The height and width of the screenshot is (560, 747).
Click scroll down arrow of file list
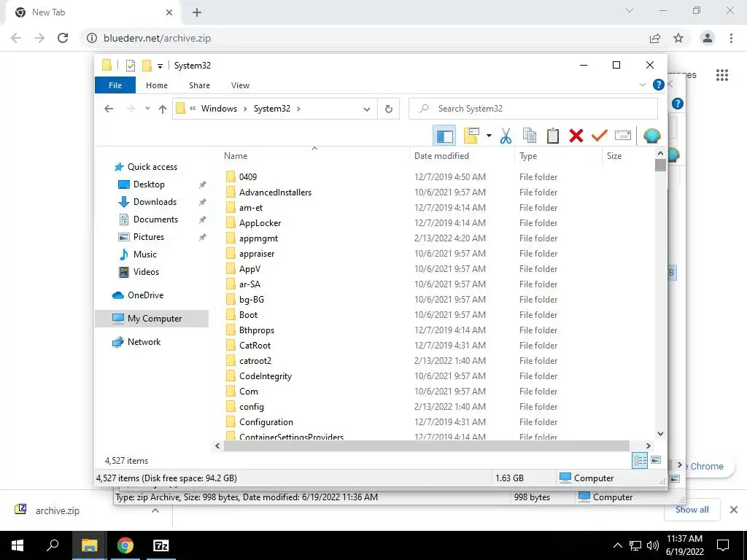click(x=660, y=433)
